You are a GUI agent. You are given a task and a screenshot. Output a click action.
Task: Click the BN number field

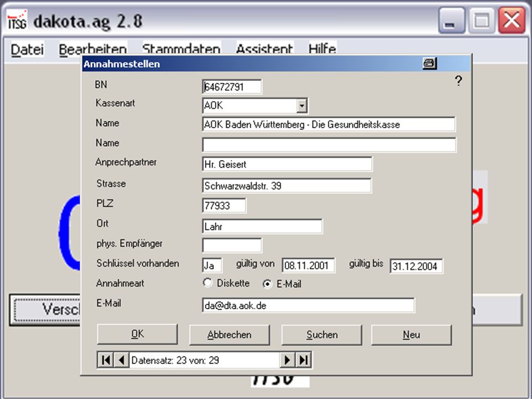pos(232,87)
